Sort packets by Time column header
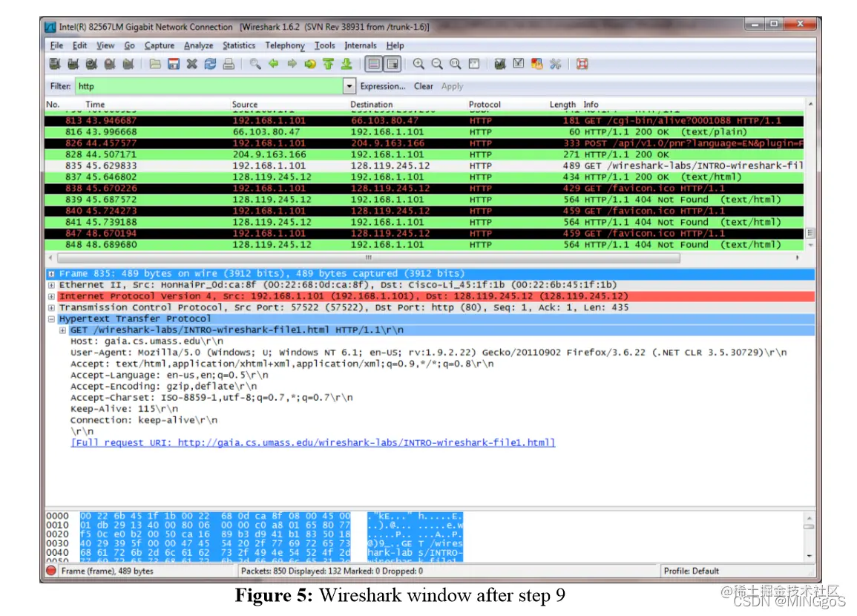This screenshot has width=857, height=616. coord(95,104)
